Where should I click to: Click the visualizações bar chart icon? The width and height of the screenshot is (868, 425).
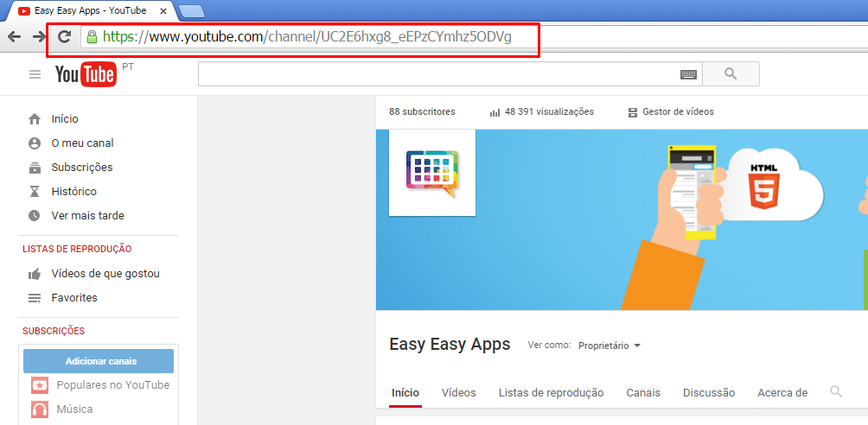(x=495, y=112)
